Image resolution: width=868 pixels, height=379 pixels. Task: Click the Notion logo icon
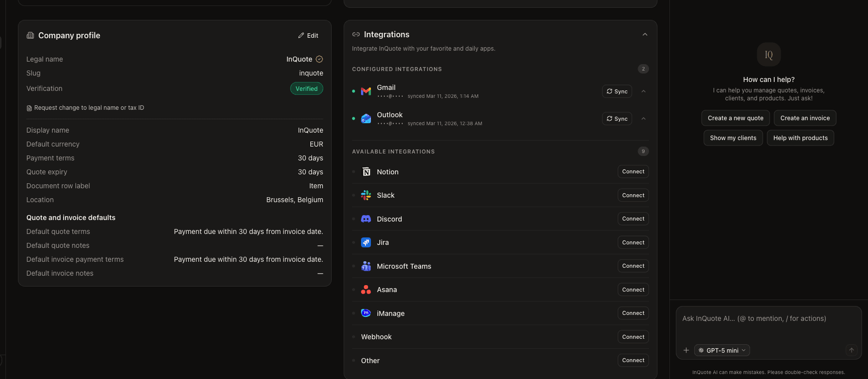(x=366, y=172)
